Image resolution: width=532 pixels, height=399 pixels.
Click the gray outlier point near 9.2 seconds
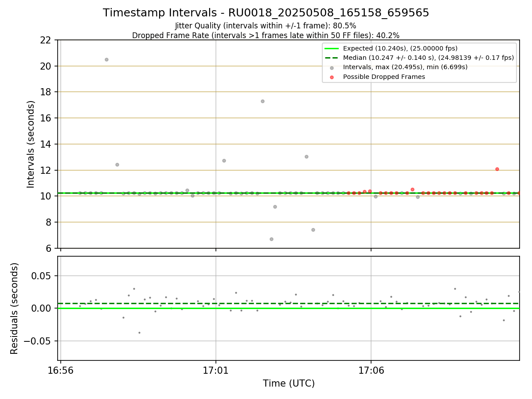tap(275, 207)
